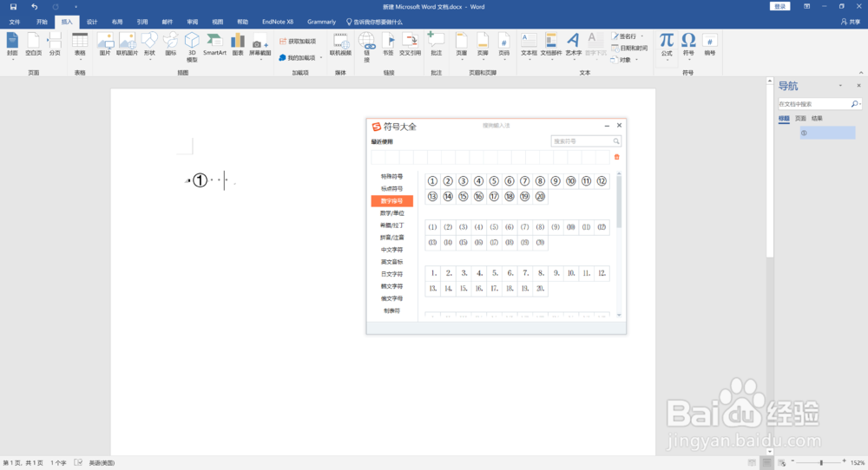Open the Table (表格) insert menu
The width and height of the screenshot is (868, 470).
80,45
